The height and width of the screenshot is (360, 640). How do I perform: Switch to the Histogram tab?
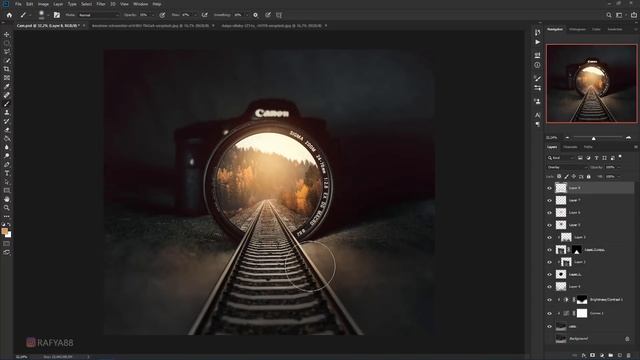577,29
